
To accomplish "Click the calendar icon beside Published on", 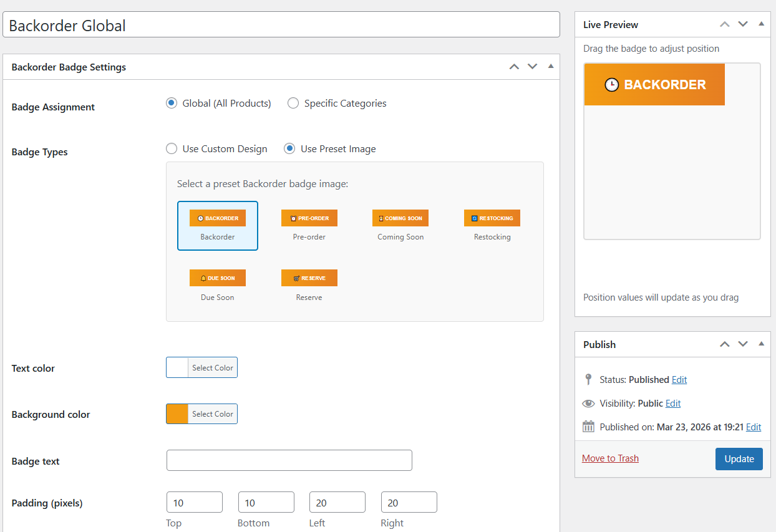I will [587, 427].
